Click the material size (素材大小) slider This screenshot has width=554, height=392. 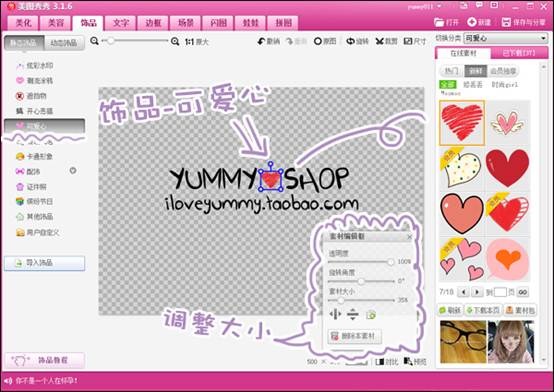[x=361, y=300]
